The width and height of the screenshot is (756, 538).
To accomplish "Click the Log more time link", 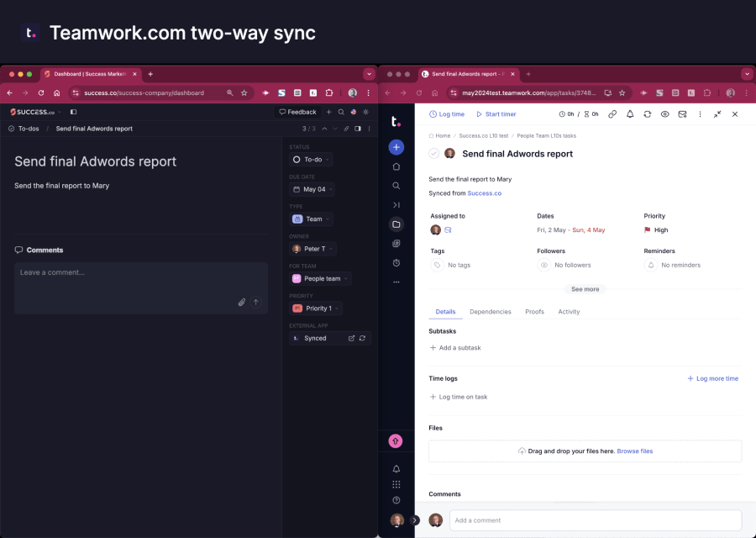I will pyautogui.click(x=712, y=379).
